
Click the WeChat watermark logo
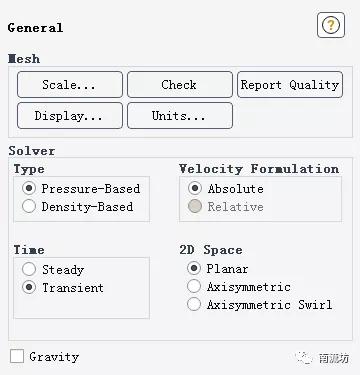pyautogui.click(x=304, y=358)
